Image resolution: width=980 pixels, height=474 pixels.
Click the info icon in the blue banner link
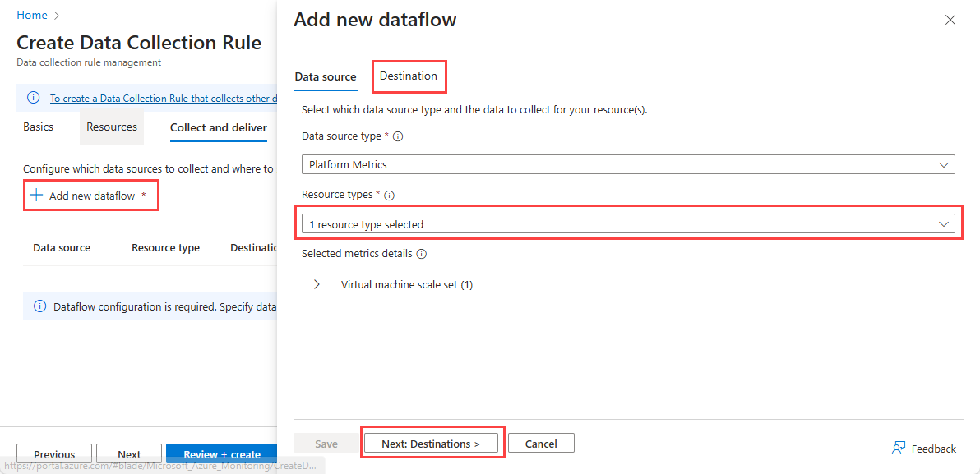(34, 98)
